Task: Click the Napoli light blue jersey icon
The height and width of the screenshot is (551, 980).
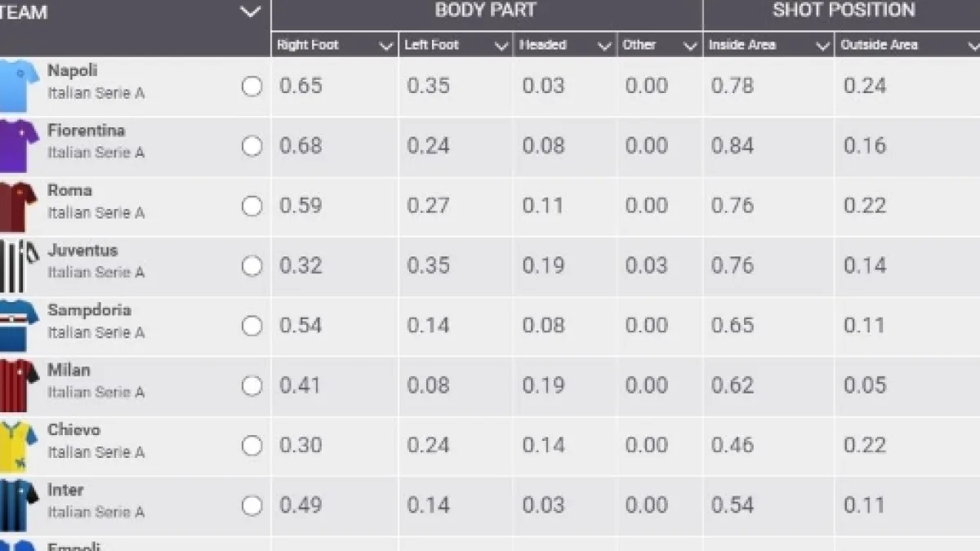Action: click(18, 86)
